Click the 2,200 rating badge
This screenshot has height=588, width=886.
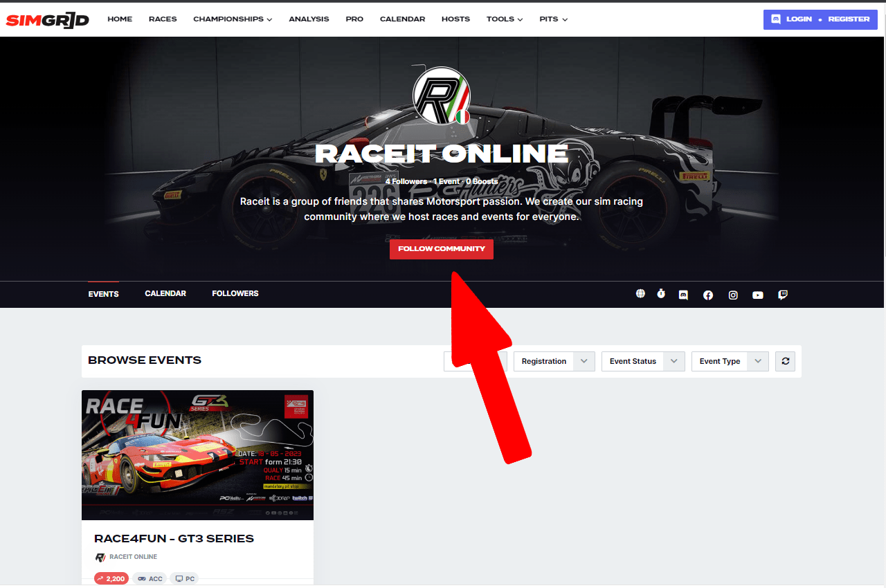[x=111, y=579]
